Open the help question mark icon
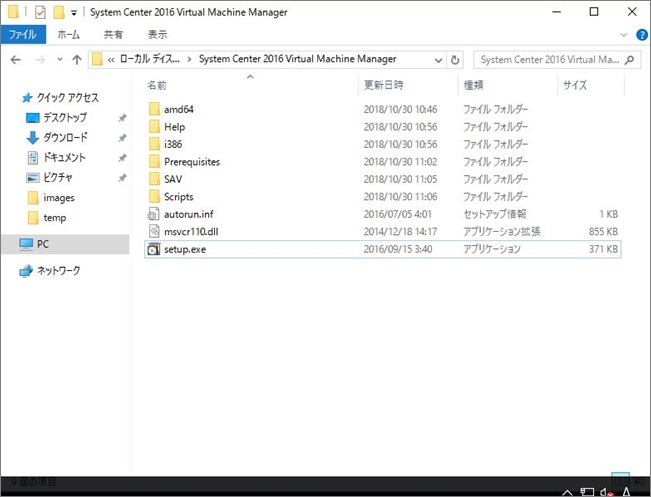 coord(640,34)
